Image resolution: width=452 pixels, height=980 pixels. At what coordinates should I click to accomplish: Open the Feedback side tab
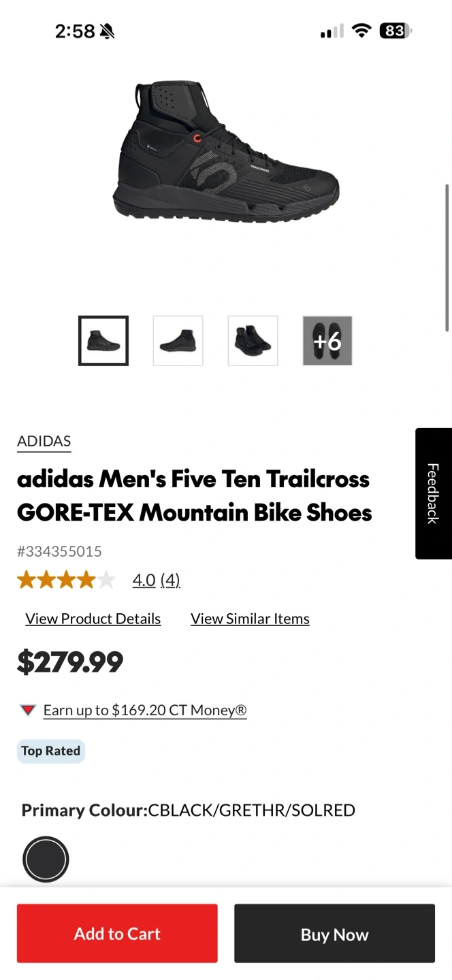433,493
